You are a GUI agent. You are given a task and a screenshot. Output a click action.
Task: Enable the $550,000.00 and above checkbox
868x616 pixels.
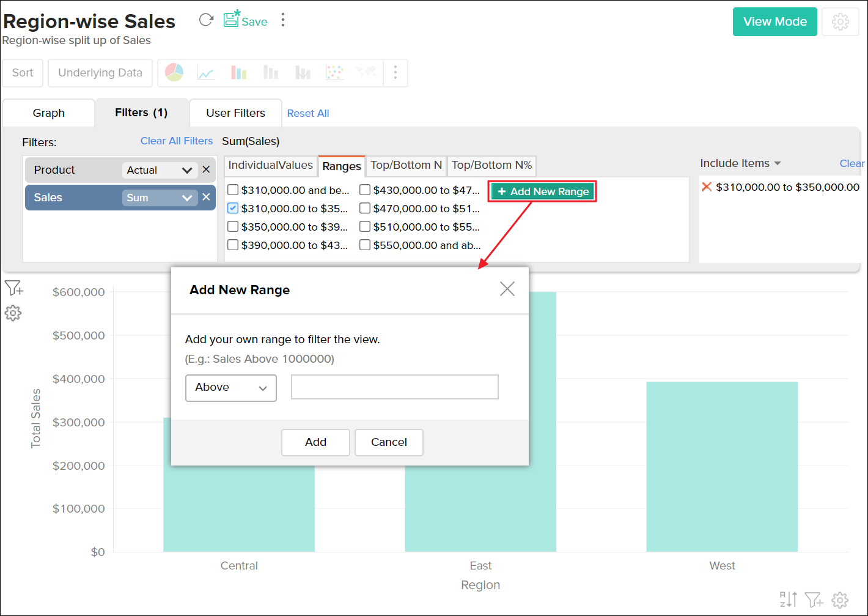tap(365, 245)
